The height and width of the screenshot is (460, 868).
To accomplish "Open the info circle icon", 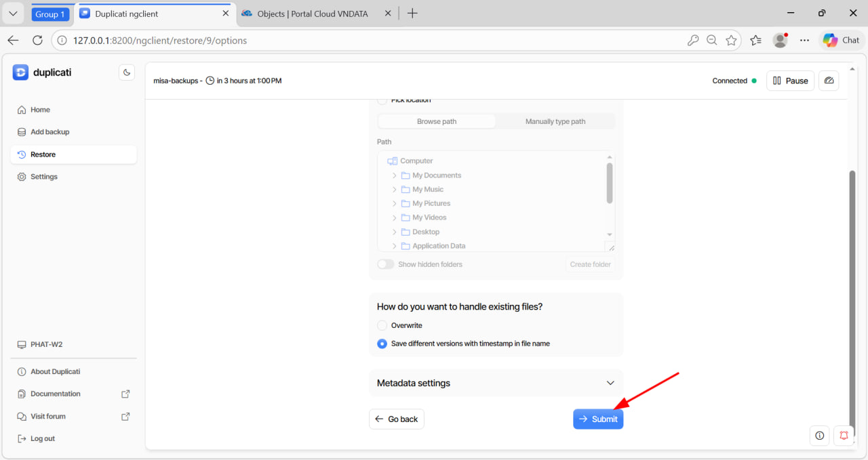I will pyautogui.click(x=820, y=436).
